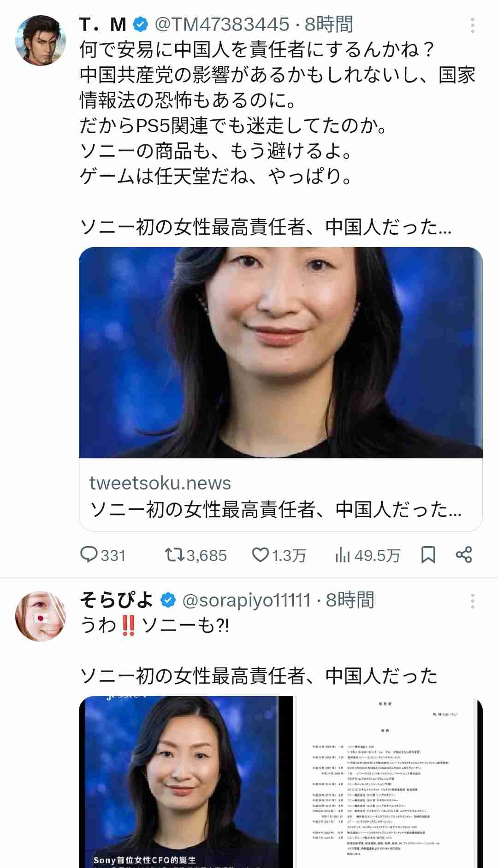Click the T.M display name
Image resolution: width=498 pixels, height=868 pixels.
pos(103,25)
